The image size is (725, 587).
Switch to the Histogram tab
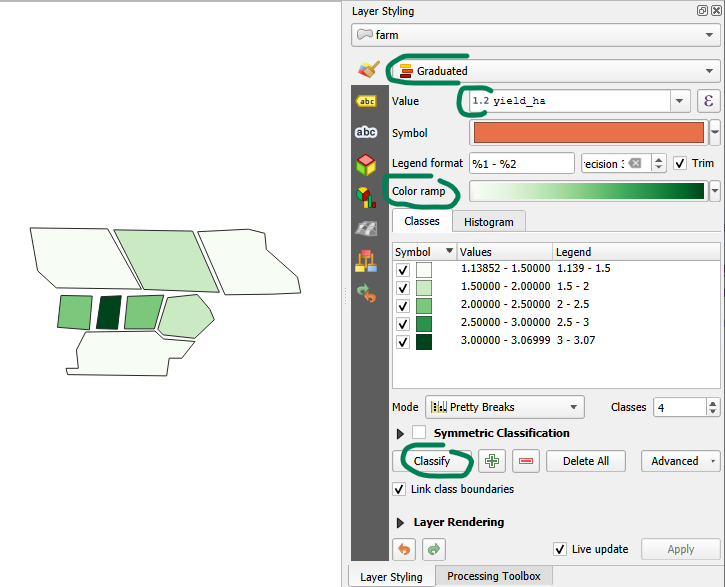[489, 222]
